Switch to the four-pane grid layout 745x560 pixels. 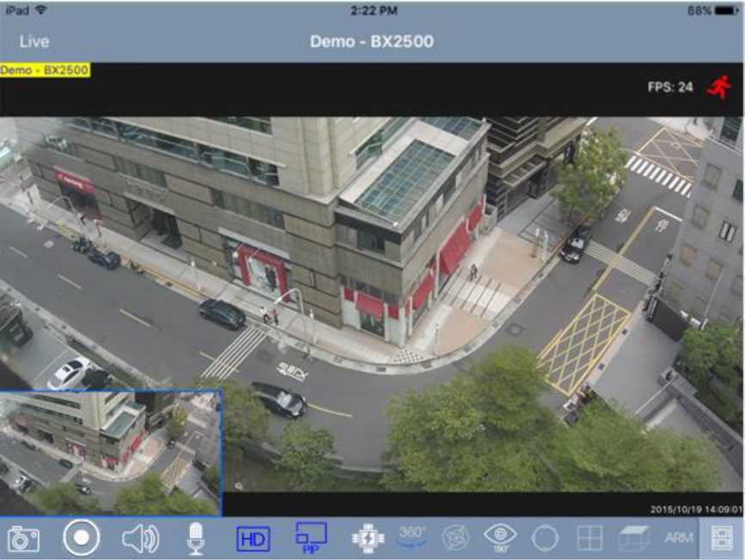point(589,539)
